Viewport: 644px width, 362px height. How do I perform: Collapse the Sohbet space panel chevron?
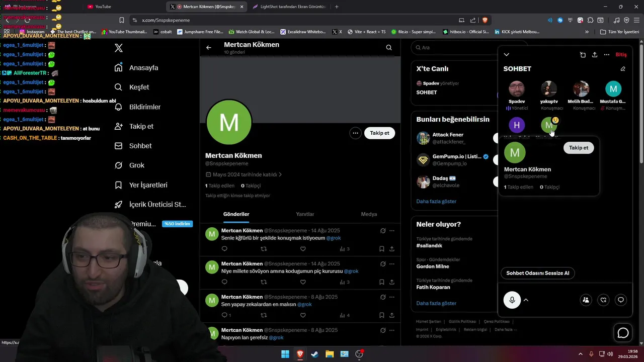507,55
